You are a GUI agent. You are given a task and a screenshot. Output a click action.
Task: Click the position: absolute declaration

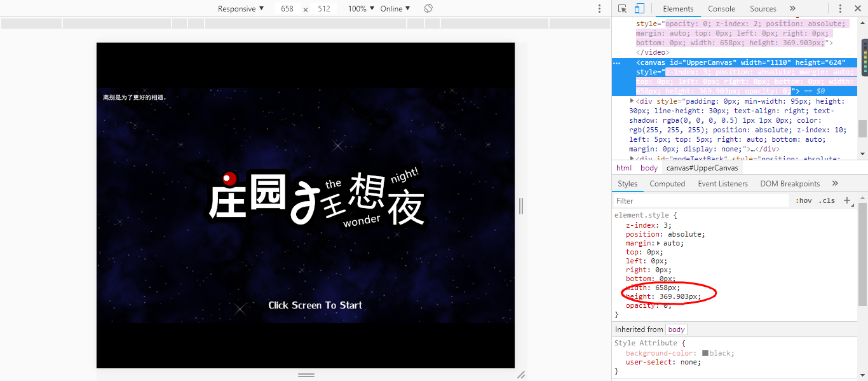click(x=665, y=234)
